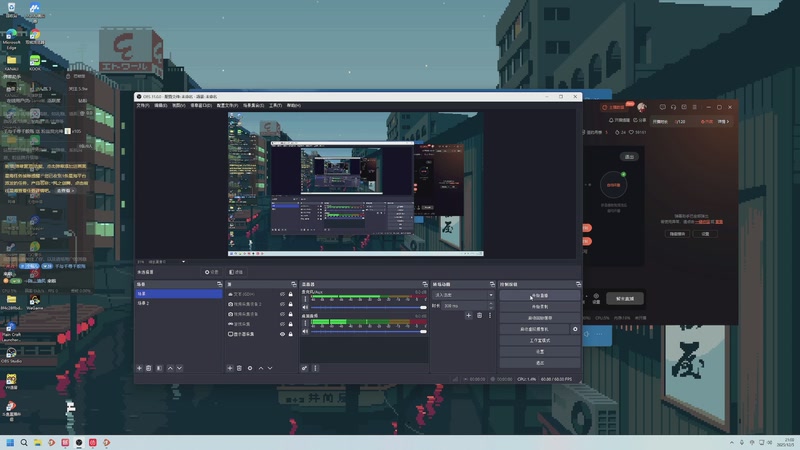Remove the selected scene using the trash icon
The image size is (800, 450).
[149, 368]
